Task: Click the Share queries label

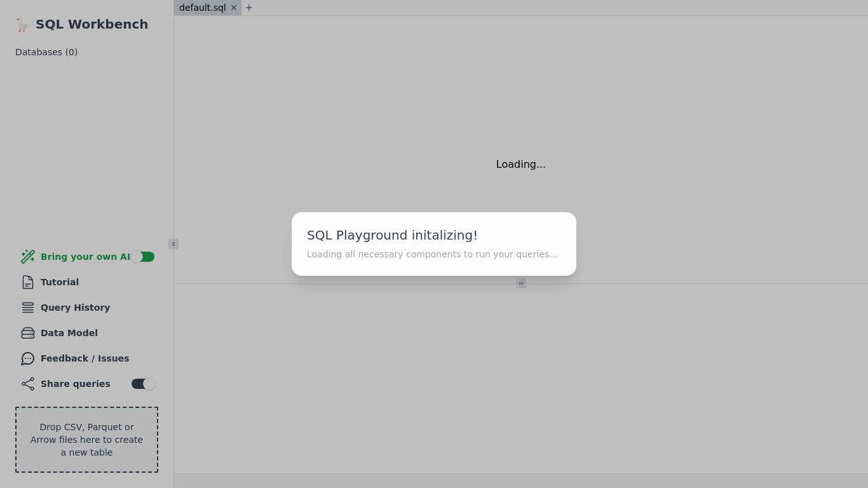Action: tap(76, 384)
